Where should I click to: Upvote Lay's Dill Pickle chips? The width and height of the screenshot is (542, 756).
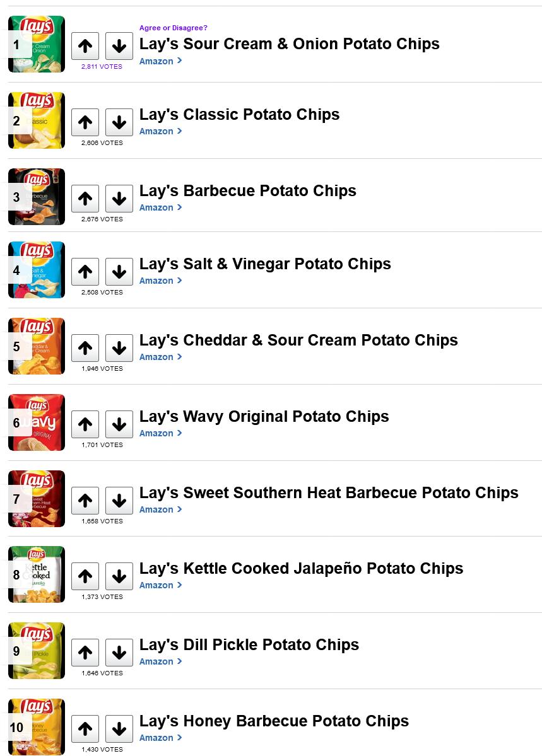tap(85, 653)
